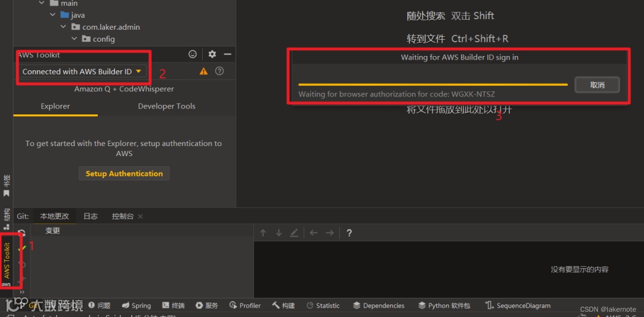This screenshot has height=317, width=644.
Task: Collapse the java folder node
Action: (x=52, y=15)
